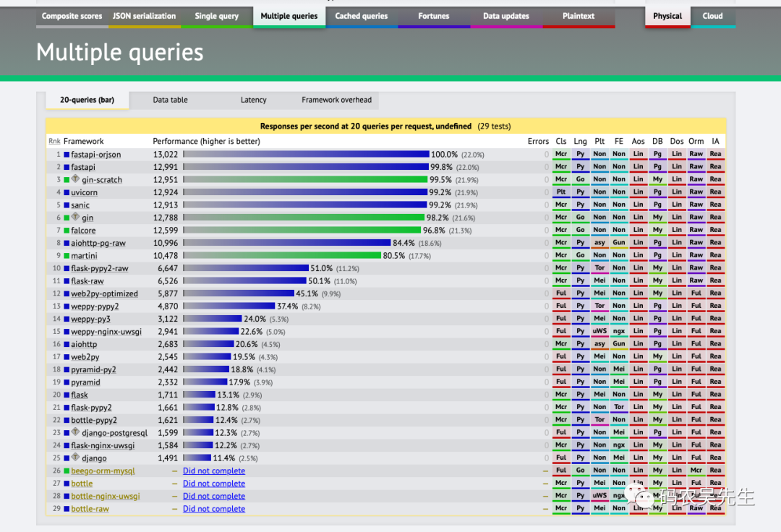Open the bottle-pypy2 framework link

pyautogui.click(x=93, y=420)
